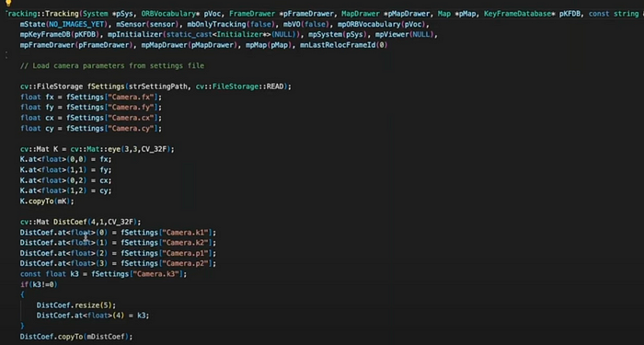Click the DistCoef.at(4) = k3 line

click(x=93, y=316)
